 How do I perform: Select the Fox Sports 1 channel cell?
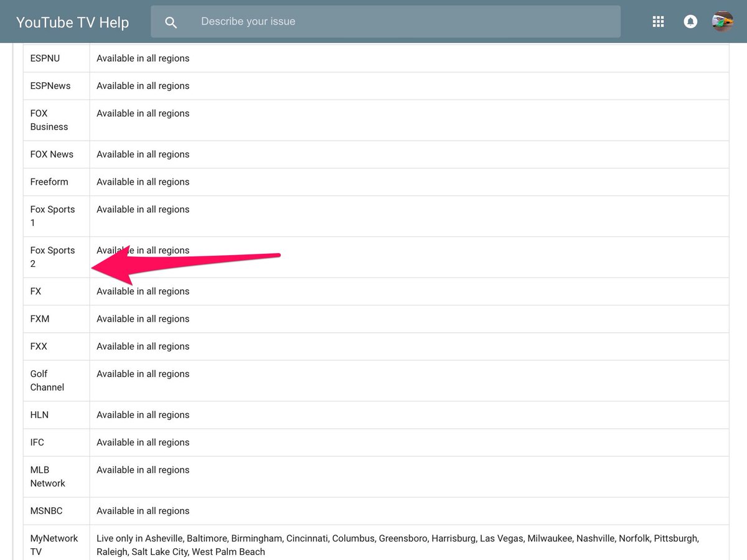point(57,216)
